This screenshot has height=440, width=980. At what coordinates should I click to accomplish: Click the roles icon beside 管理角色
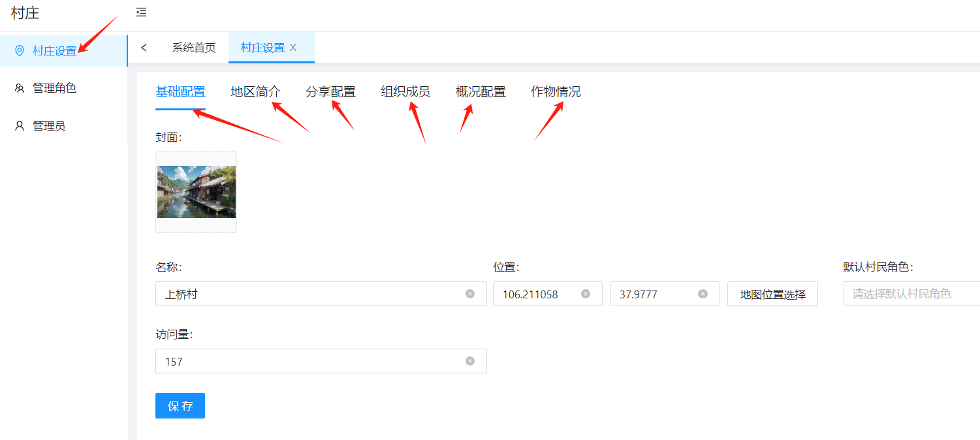click(20, 88)
